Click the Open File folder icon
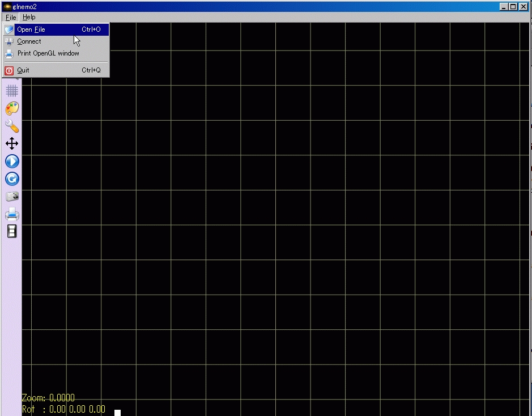The height and width of the screenshot is (416, 532). [x=9, y=29]
